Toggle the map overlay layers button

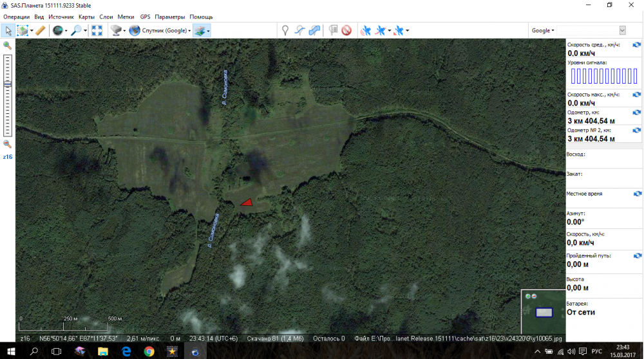click(200, 30)
